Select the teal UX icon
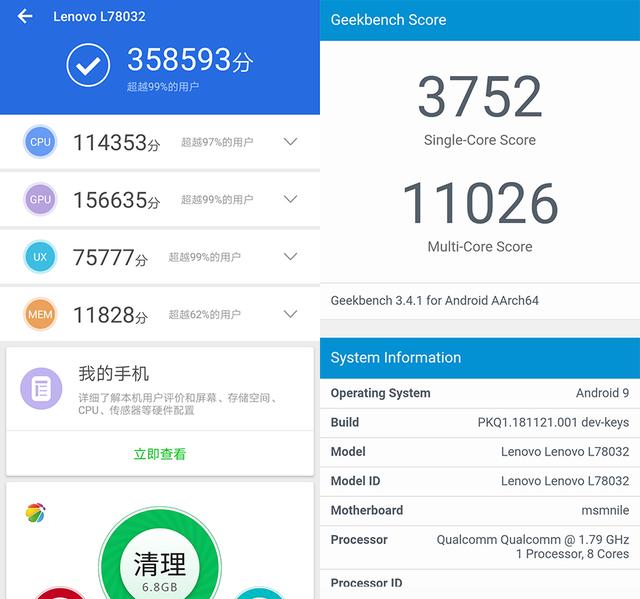The height and width of the screenshot is (599, 640). point(40,257)
